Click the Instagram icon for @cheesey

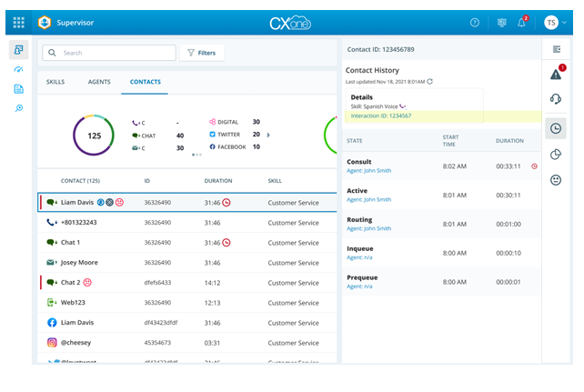(x=52, y=343)
